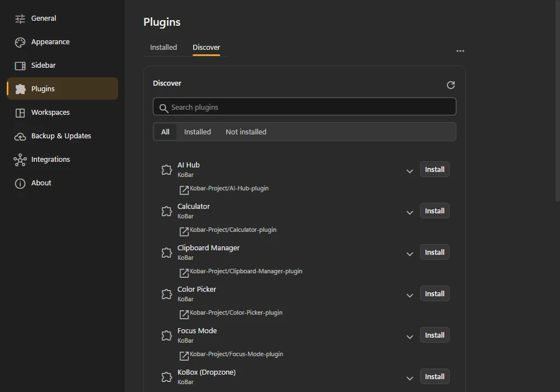
Task: Click the 'AI Hub' plugin name
Action: tap(189, 165)
